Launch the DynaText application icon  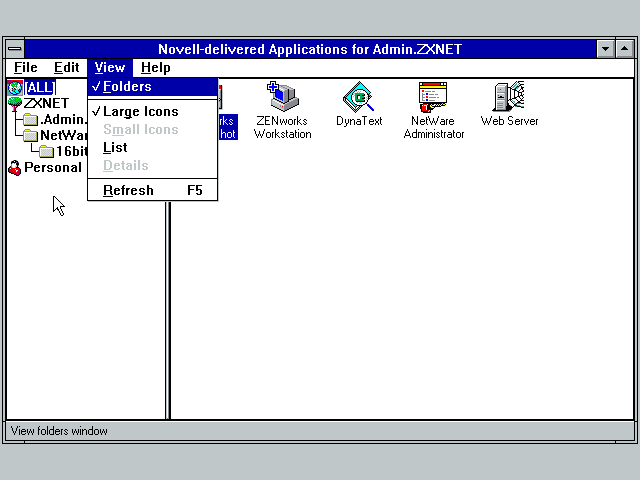click(x=358, y=97)
